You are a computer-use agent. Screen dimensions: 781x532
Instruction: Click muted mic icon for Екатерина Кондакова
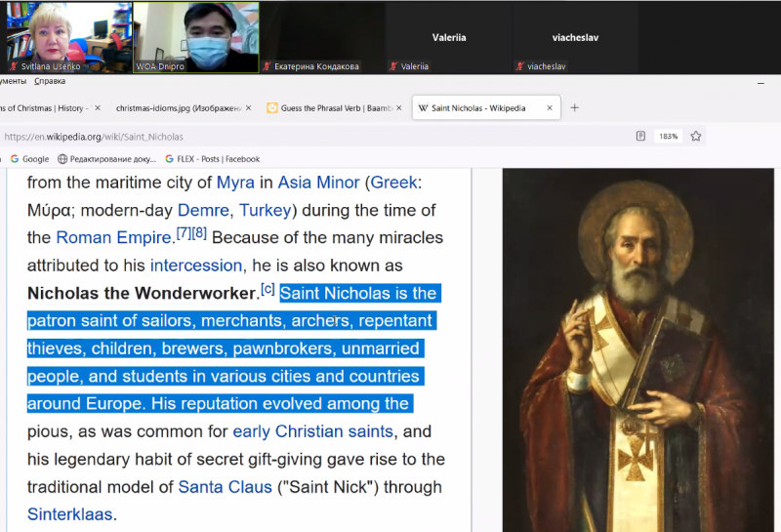[x=267, y=66]
